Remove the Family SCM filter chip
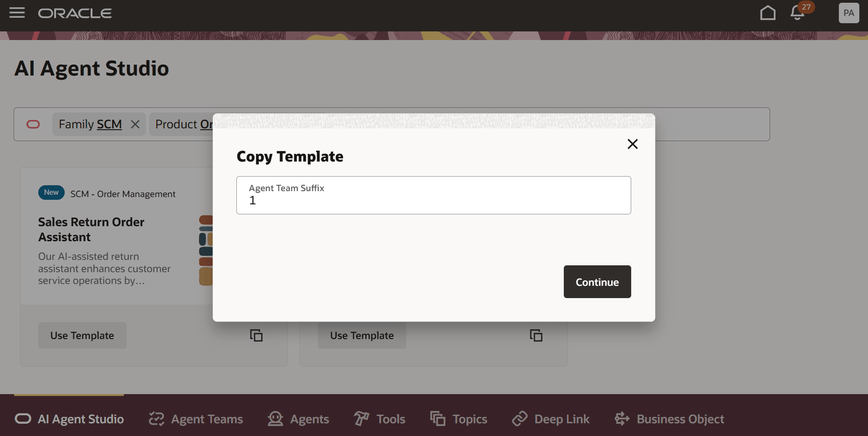The image size is (868, 436). point(135,124)
